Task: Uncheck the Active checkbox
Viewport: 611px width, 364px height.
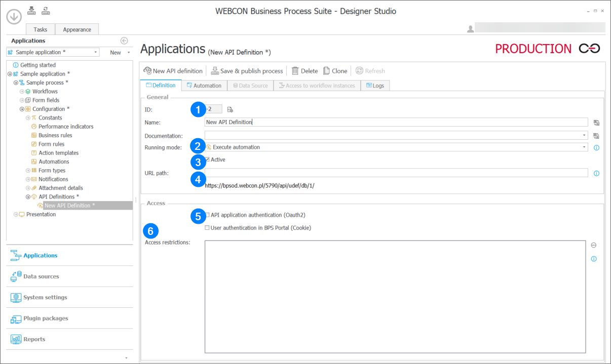Action: tap(207, 159)
